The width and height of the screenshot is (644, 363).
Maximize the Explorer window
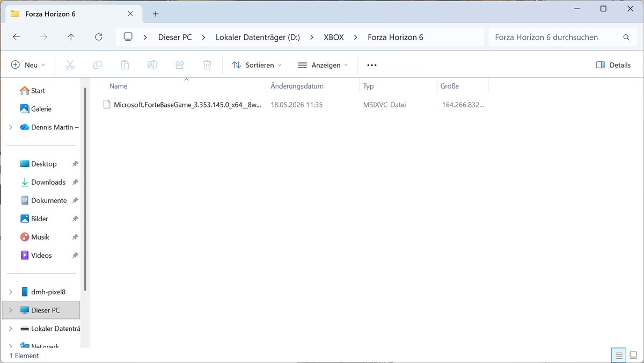click(603, 9)
